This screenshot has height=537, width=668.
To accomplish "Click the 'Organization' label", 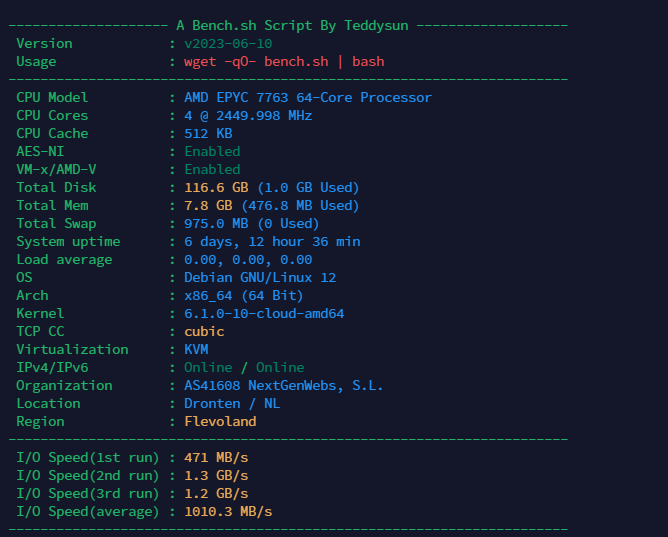I will pos(64,386).
